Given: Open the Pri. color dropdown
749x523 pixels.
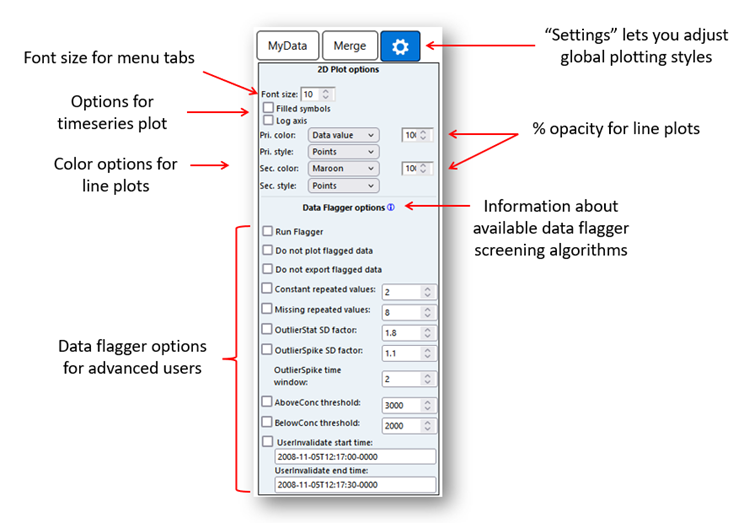Looking at the screenshot, I should [x=343, y=134].
